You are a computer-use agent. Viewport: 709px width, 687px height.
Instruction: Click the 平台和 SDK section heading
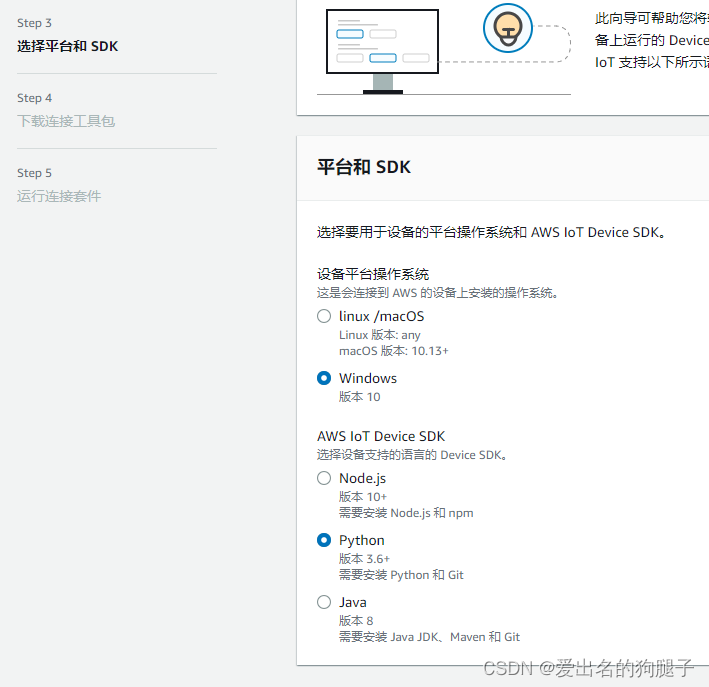364,167
